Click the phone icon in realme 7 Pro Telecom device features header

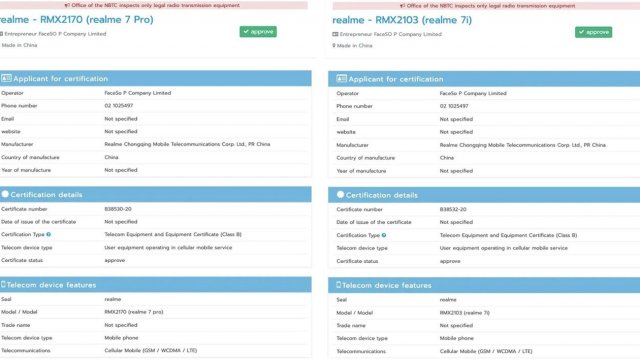click(3, 284)
